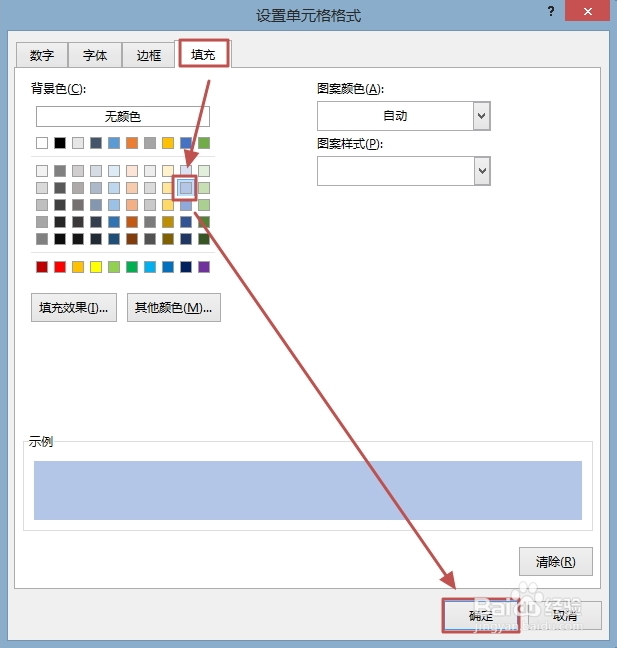
Task: Pick medium gray swatch in top theme row
Action: click(150, 143)
